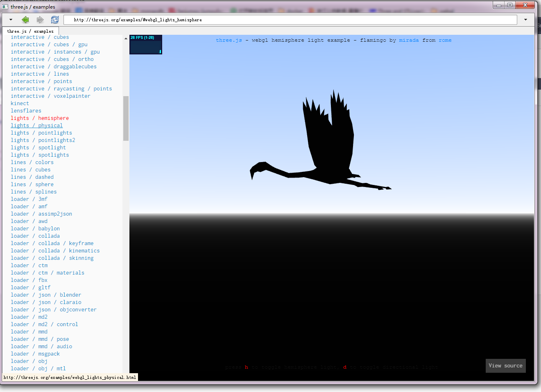Click the View source button
The width and height of the screenshot is (541, 392).
coord(505,366)
